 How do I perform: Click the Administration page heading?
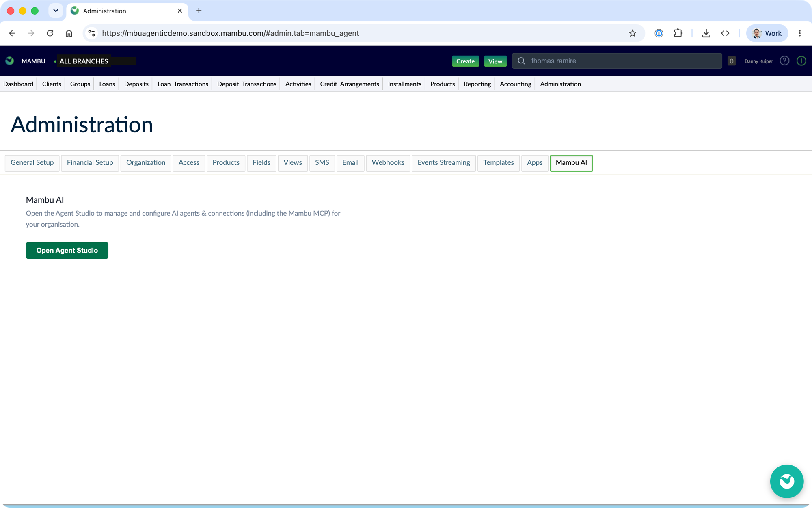[82, 124]
